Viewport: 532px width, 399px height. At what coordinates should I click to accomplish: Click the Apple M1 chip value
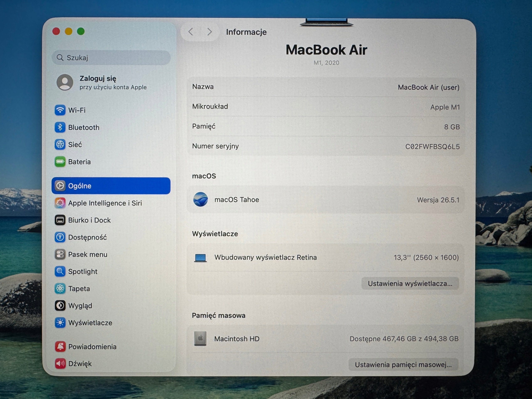445,107
